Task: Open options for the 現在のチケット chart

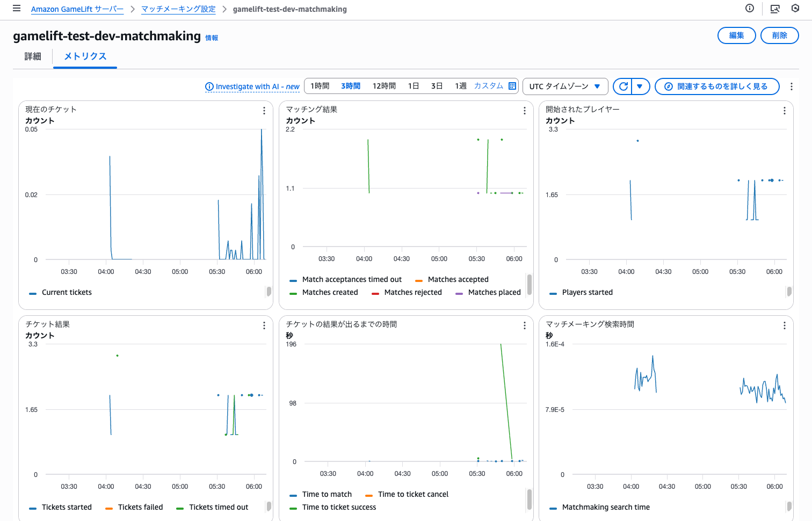Action: point(264,111)
